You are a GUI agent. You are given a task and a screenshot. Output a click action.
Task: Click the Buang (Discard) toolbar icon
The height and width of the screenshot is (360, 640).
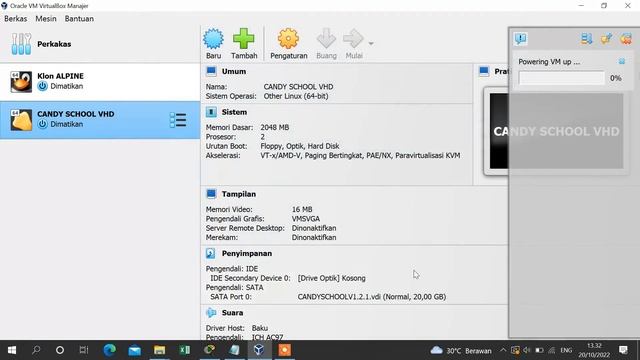[x=326, y=39]
